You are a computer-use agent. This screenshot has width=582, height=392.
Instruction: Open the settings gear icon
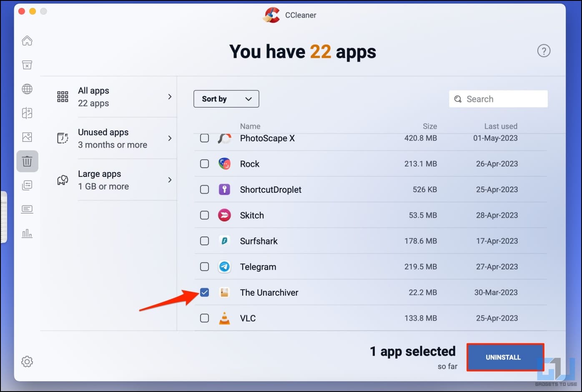tap(27, 362)
